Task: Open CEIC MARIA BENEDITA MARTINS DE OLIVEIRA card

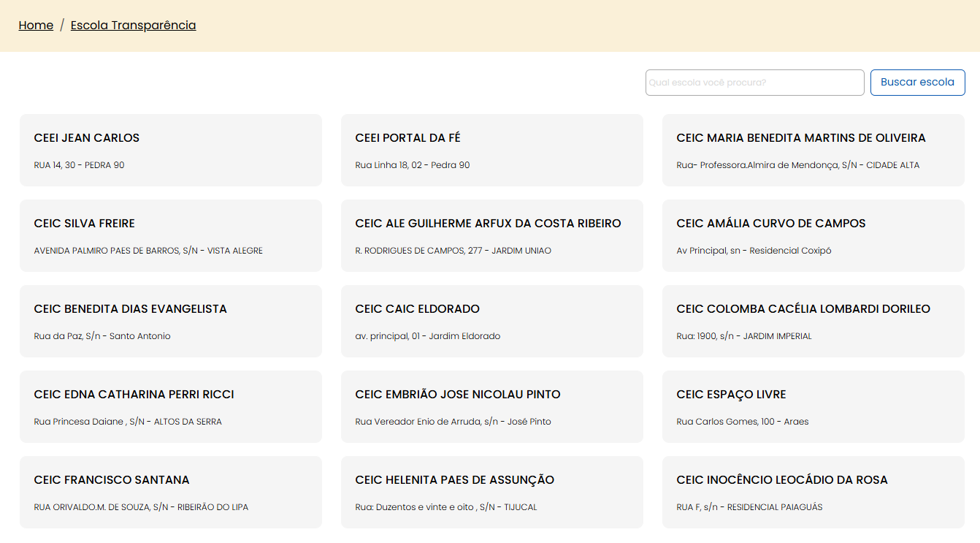Action: pyautogui.click(x=813, y=150)
